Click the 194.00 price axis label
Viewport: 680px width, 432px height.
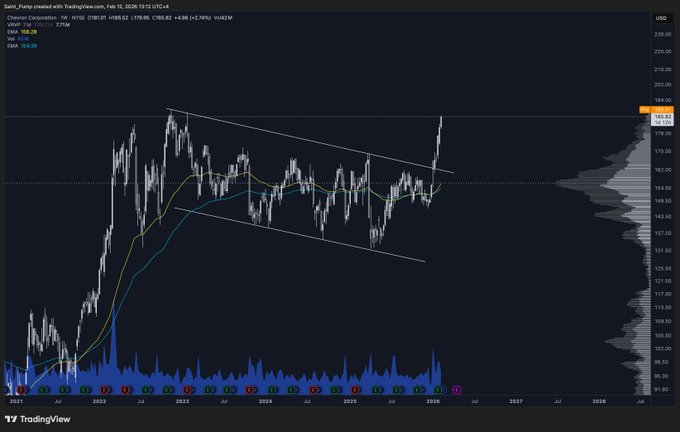coord(662,100)
